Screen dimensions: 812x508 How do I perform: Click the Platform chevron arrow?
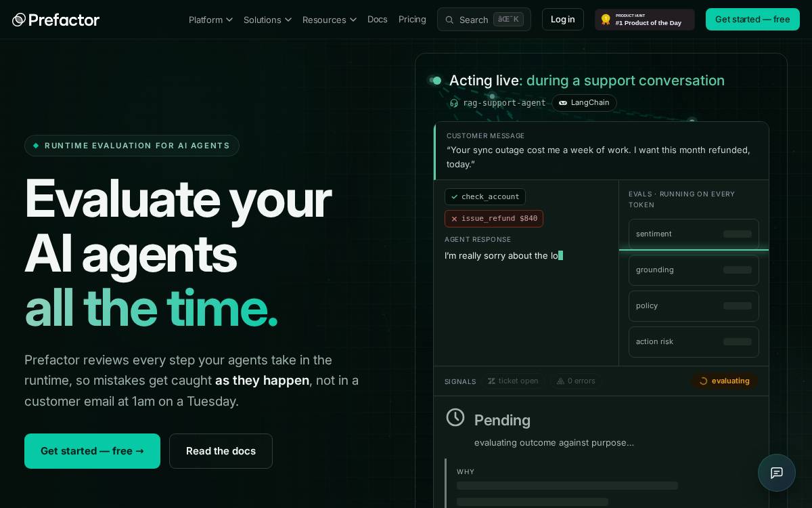(x=229, y=20)
